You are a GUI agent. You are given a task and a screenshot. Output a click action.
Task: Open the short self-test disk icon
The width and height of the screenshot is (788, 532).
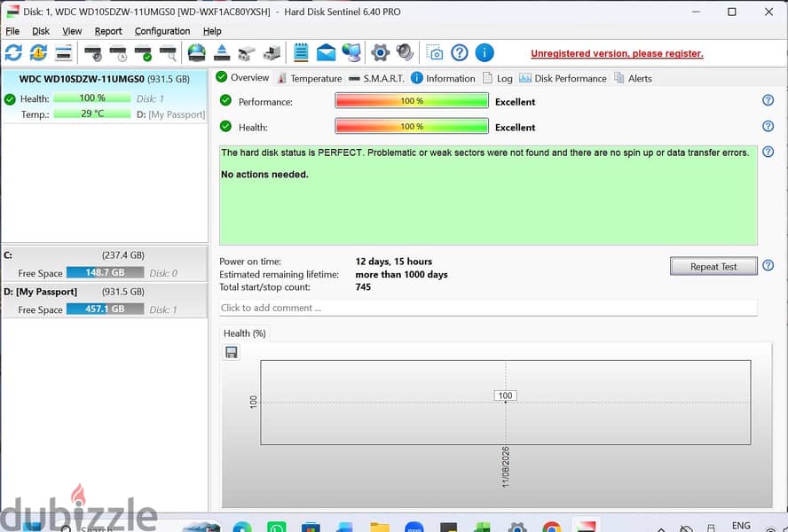93,52
